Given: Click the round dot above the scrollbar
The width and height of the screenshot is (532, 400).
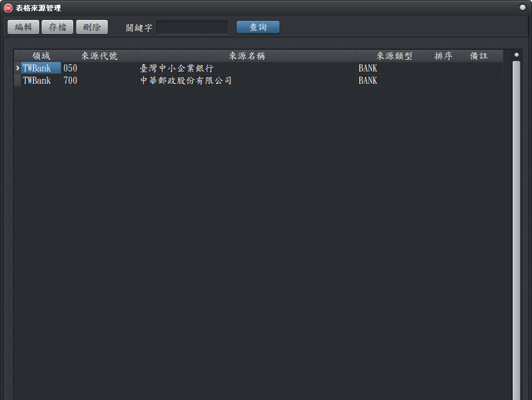Looking at the screenshot, I should [x=517, y=55].
